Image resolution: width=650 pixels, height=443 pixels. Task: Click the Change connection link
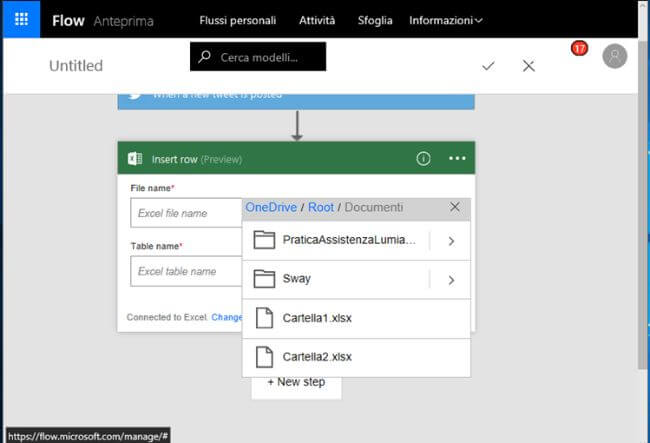[227, 317]
